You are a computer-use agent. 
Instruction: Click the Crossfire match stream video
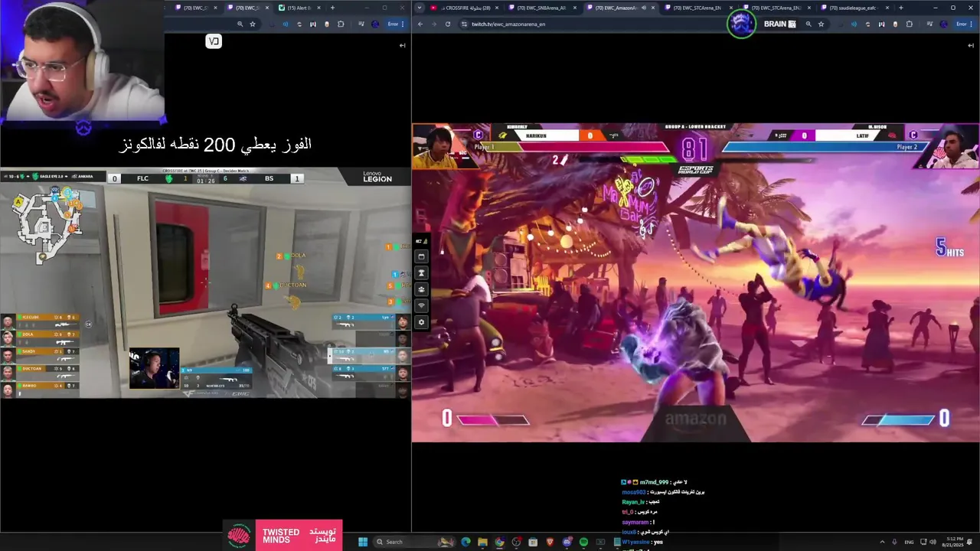pos(205,283)
